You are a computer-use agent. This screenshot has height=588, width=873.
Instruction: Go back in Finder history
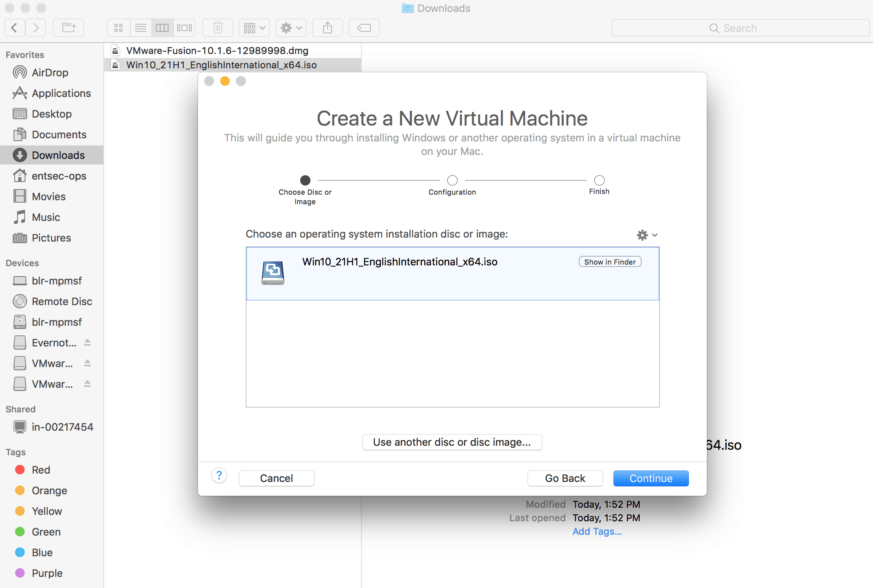coord(15,28)
